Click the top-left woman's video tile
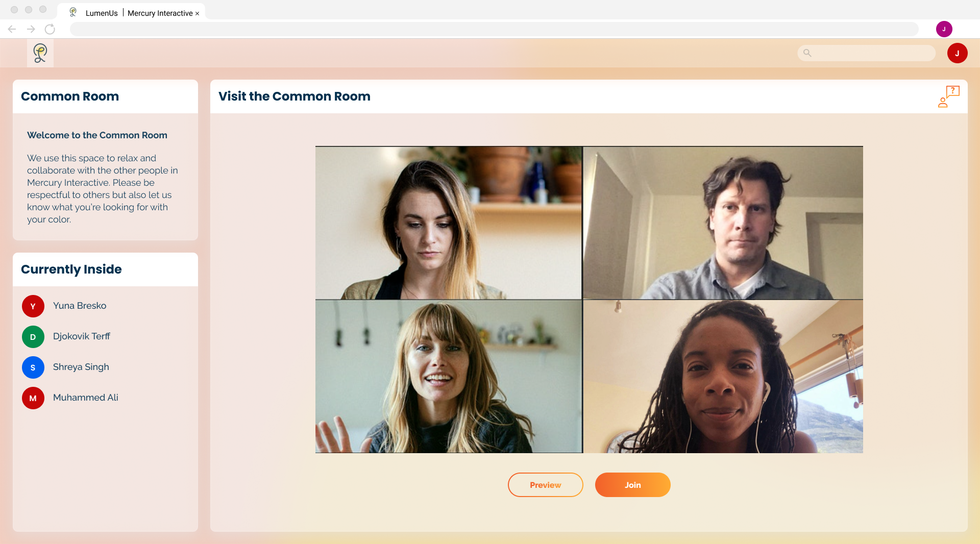980x544 pixels. [x=449, y=222]
